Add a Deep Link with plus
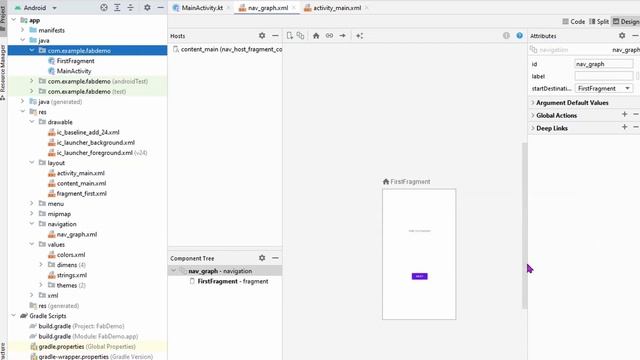Image resolution: width=640 pixels, height=360 pixels. tap(624, 127)
